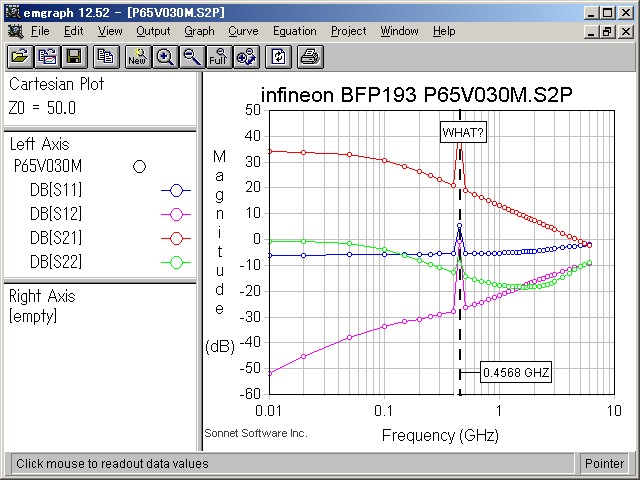Click the add file/graph toolbar icon
The width and height of the screenshot is (640, 480).
[x=47, y=56]
